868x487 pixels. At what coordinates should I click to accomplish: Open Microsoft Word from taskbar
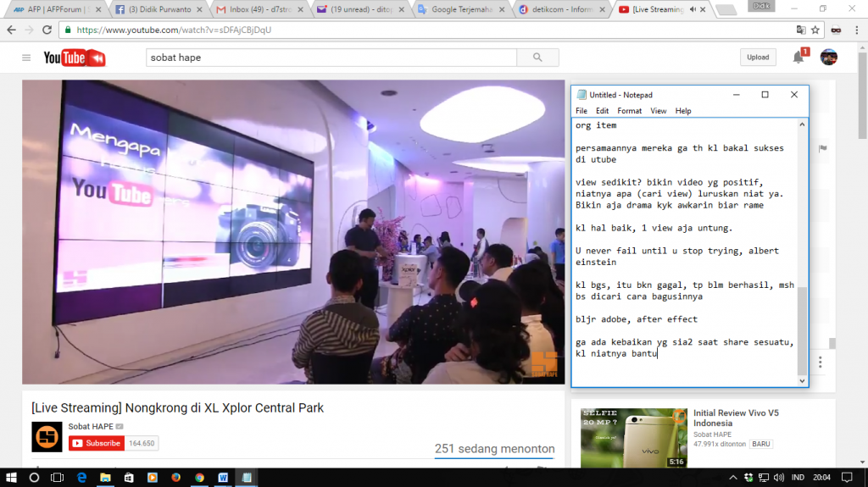(x=223, y=477)
